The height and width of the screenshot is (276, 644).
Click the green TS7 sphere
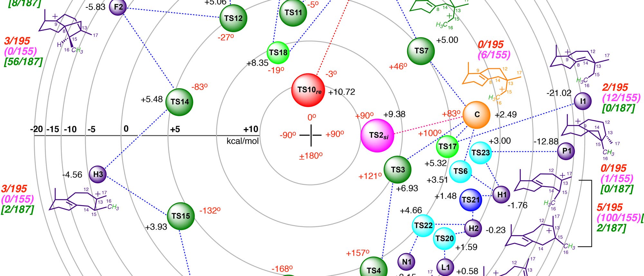tap(421, 51)
